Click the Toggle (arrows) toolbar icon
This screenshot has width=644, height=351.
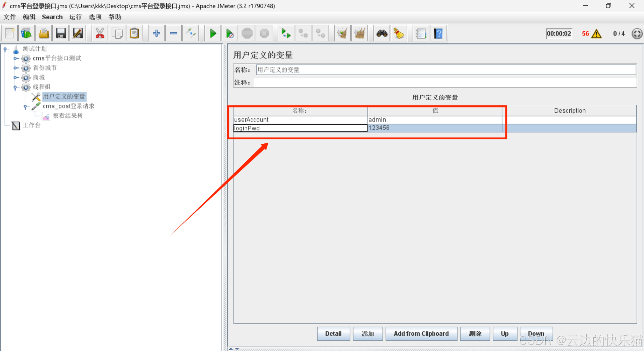click(191, 33)
